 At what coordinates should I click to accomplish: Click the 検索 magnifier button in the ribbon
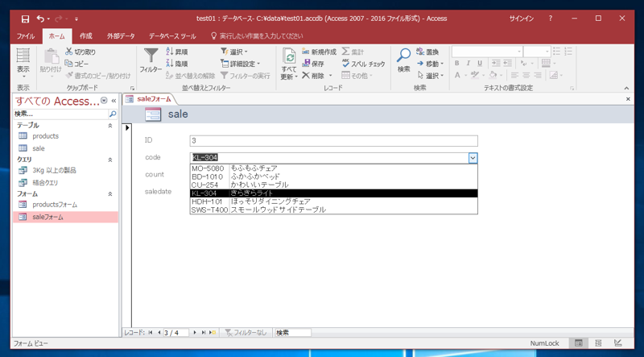click(x=404, y=60)
